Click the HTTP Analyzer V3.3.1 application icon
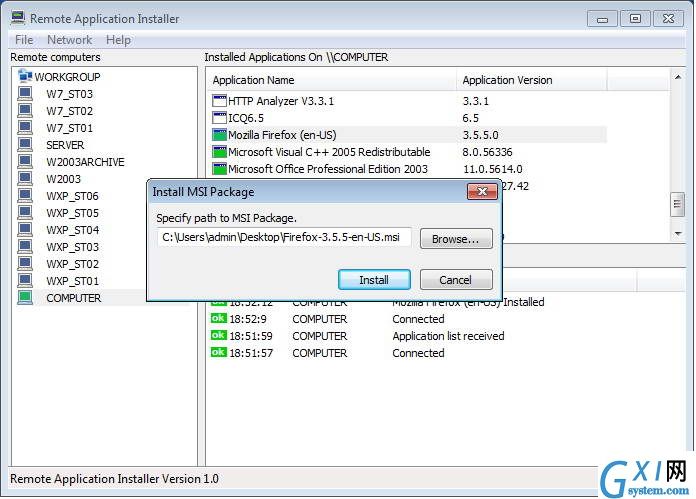Screen dimensions: 696x499 [x=219, y=101]
